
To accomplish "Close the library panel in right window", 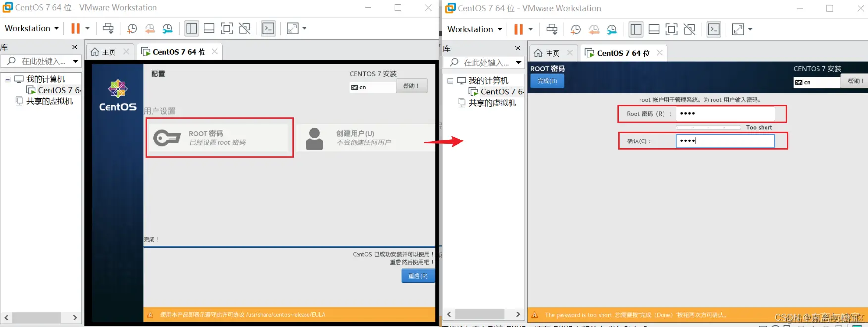I will pyautogui.click(x=518, y=48).
